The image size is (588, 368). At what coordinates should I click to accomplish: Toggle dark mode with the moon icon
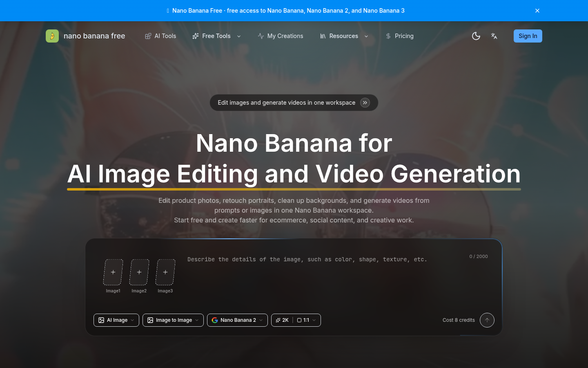pos(476,36)
